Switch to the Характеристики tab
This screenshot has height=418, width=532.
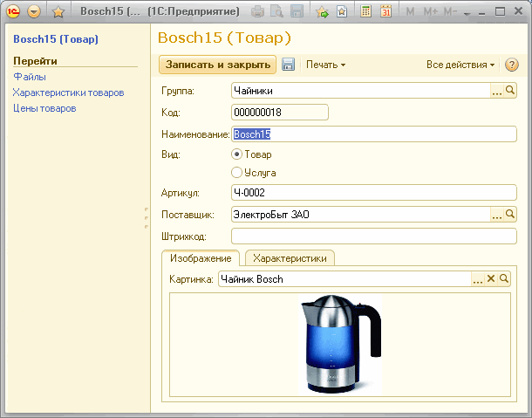[x=290, y=258]
